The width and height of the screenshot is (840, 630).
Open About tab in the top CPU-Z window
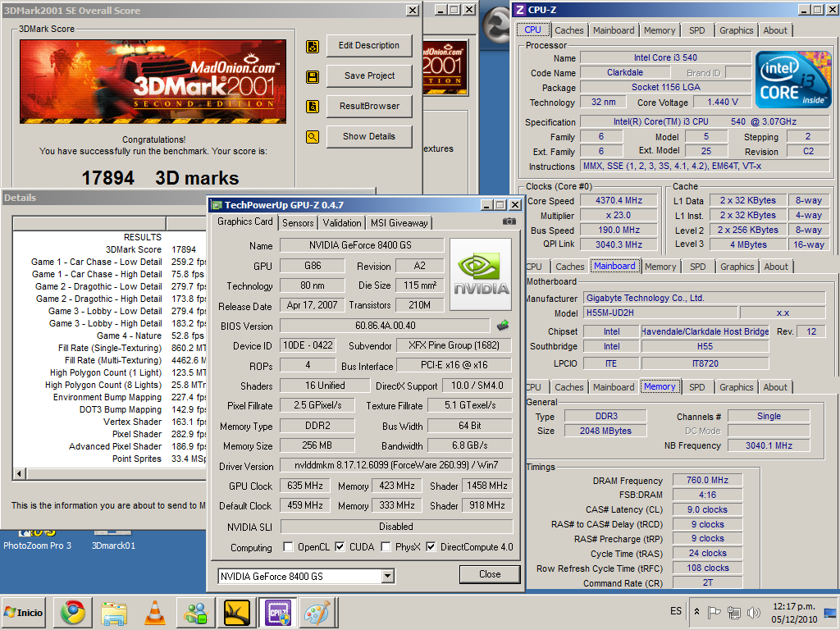(775, 30)
